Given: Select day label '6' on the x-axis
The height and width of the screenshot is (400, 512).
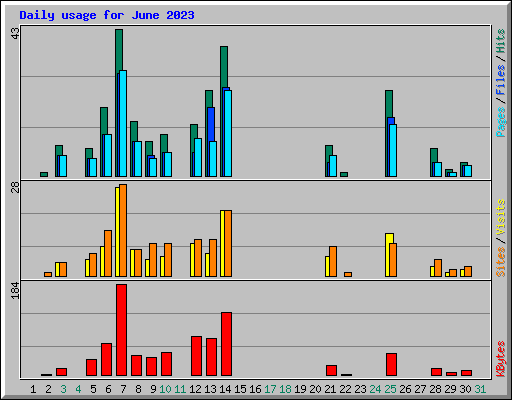Looking at the screenshot, I should pyautogui.click(x=108, y=389).
